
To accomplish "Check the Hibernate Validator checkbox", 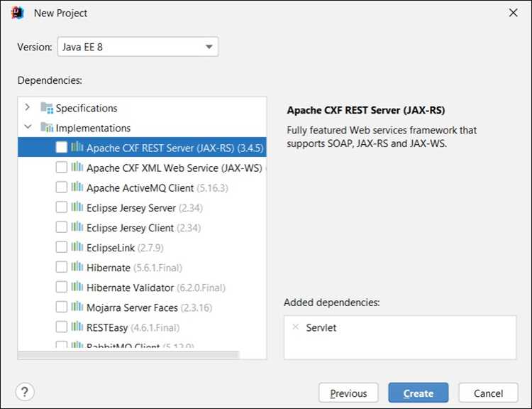I will point(62,287).
